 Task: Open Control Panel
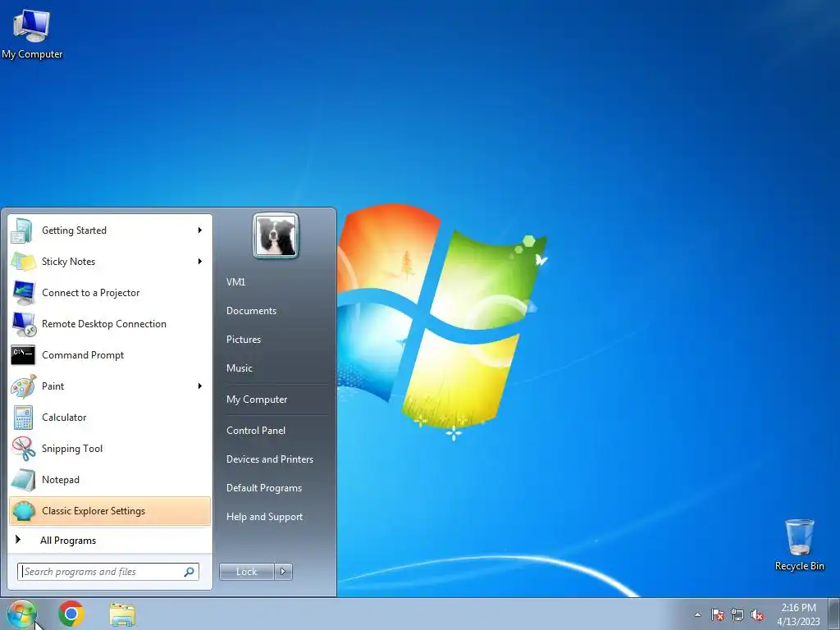[256, 431]
